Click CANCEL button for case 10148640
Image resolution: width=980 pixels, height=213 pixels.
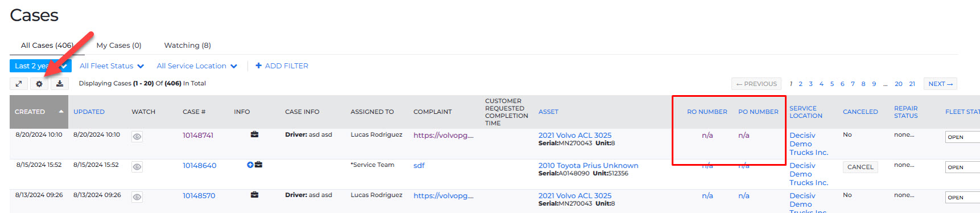860,167
